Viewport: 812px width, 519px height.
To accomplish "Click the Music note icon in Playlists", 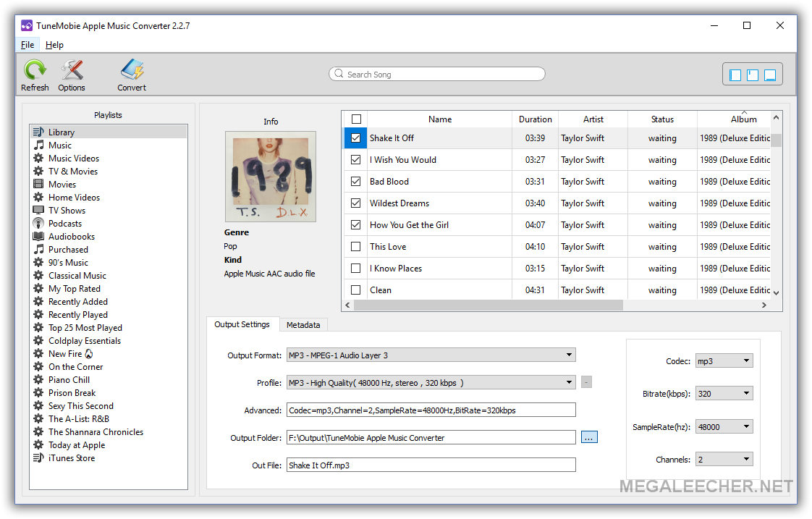I will (38, 145).
